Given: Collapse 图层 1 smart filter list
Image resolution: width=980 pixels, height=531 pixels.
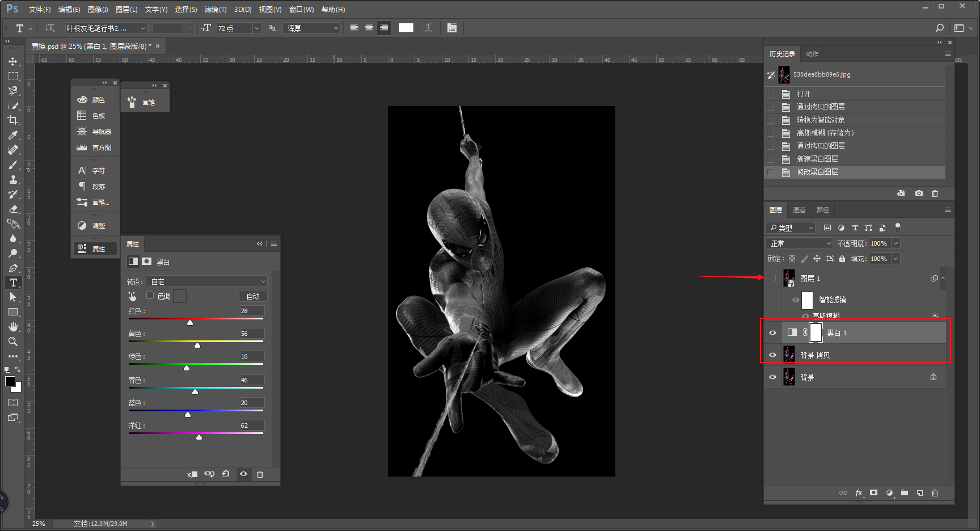Looking at the screenshot, I should pos(943,278).
